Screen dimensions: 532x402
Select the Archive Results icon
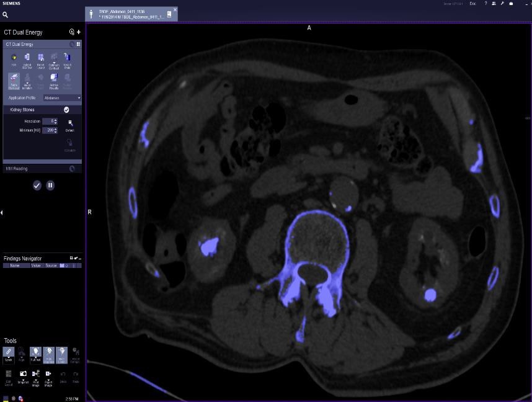click(x=54, y=78)
